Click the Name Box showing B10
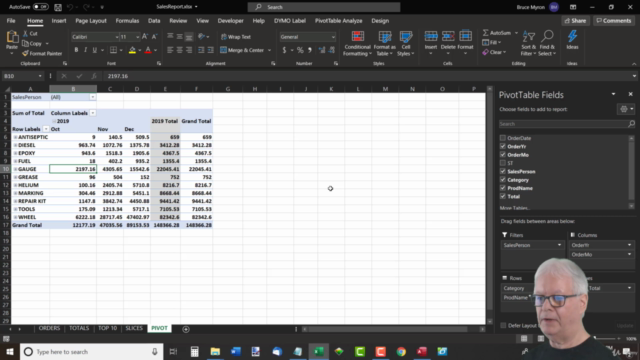The width and height of the screenshot is (640, 360). [x=23, y=76]
